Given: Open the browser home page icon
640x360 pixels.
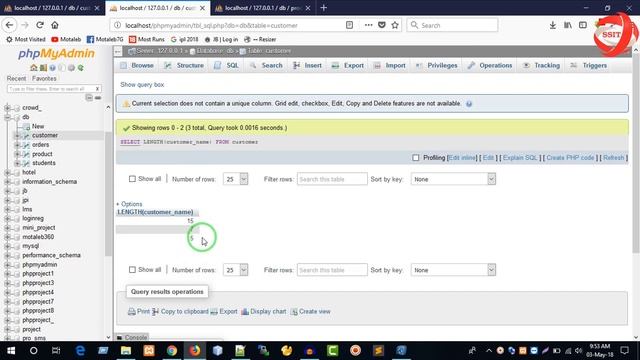Looking at the screenshot, I should pyautogui.click(x=55, y=25).
